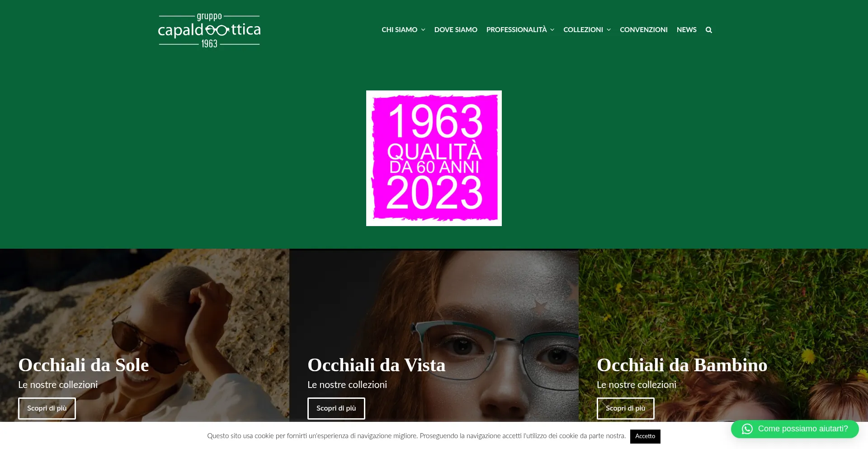Click the Chi Siamo menu label
Viewport: 868px width, 449px height.
[400, 30]
